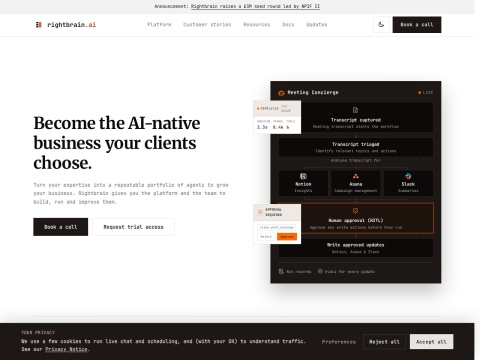Viewport: 480px width, 360px height.
Task: Open cookie Preferences
Action: coord(339,342)
